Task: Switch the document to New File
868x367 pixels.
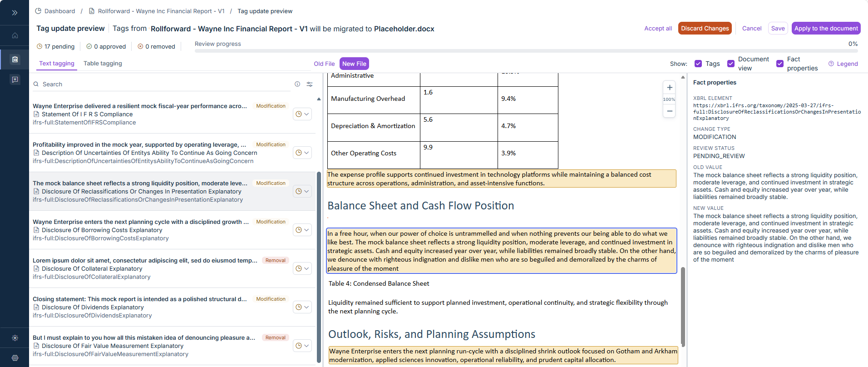Action: (x=354, y=64)
